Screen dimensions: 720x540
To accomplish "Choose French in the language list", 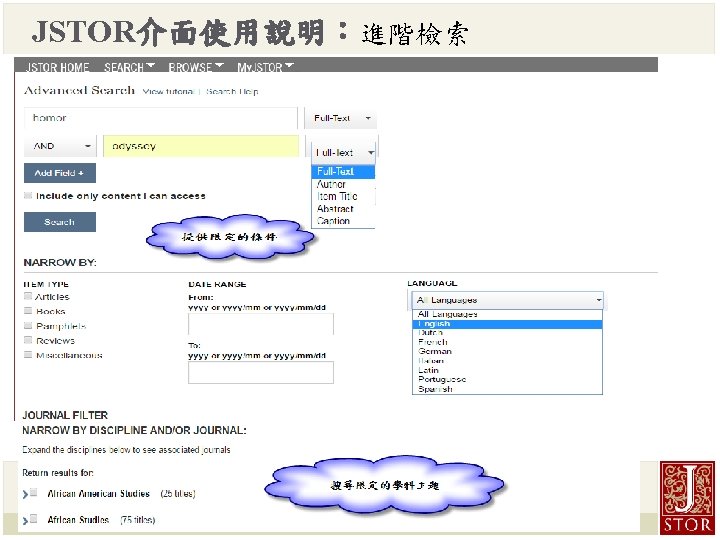I will (507, 342).
